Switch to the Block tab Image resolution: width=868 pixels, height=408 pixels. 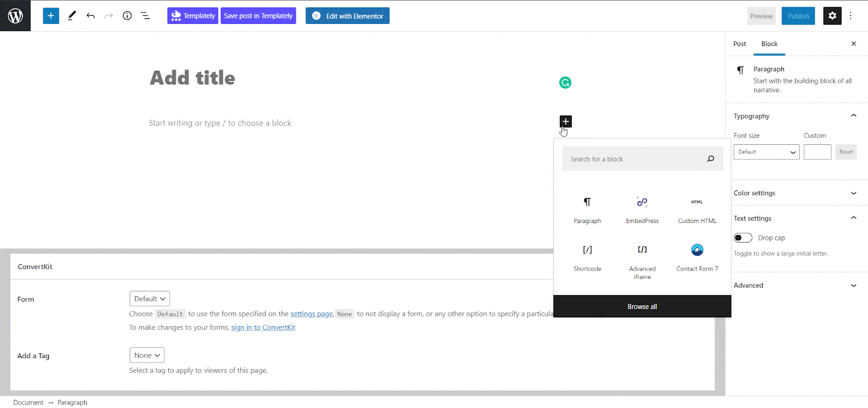(x=769, y=44)
